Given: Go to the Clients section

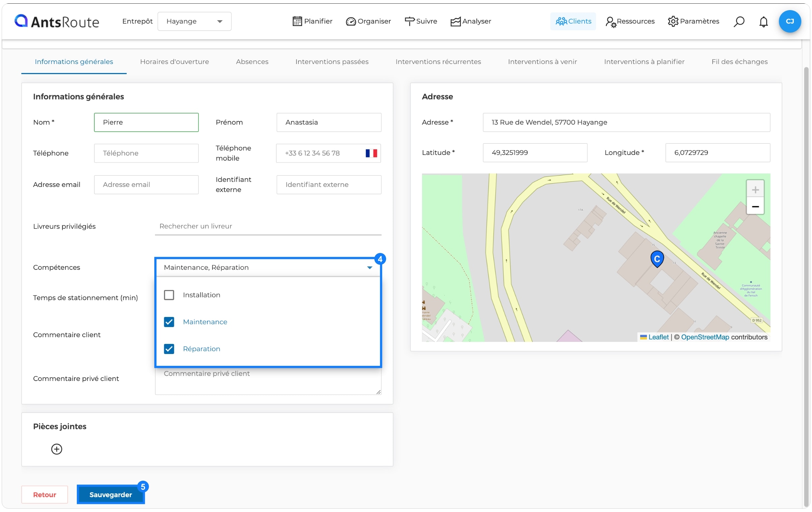Looking at the screenshot, I should [573, 21].
